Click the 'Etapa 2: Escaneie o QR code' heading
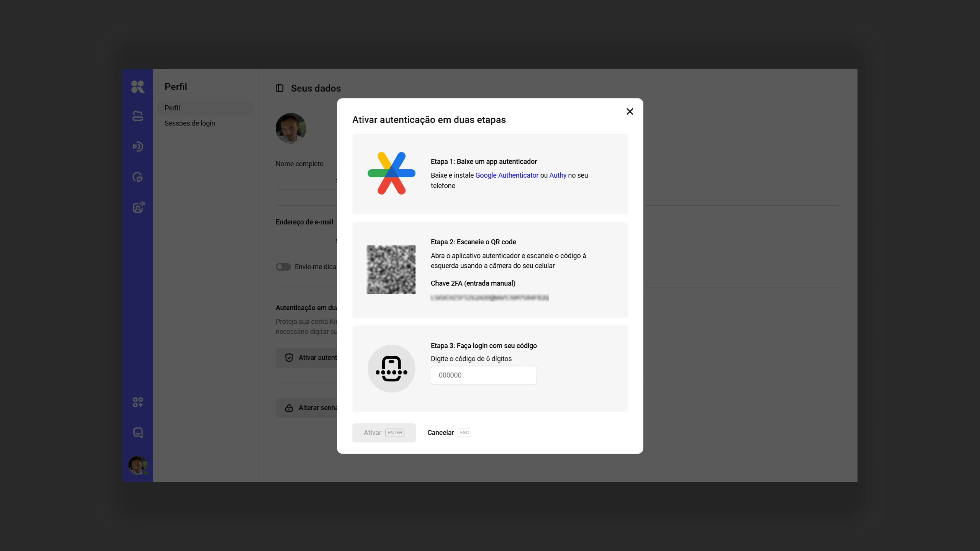 pos(473,242)
